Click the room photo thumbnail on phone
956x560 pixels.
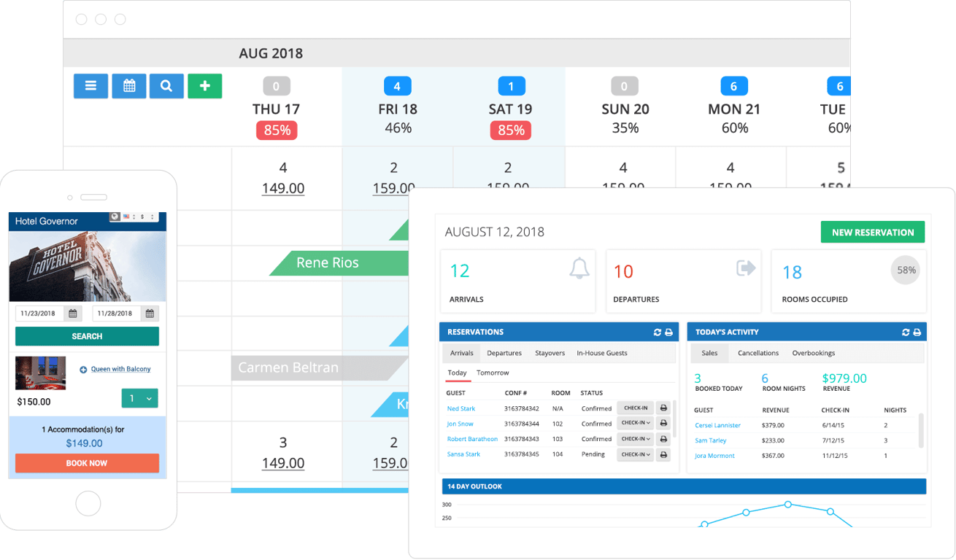[41, 373]
